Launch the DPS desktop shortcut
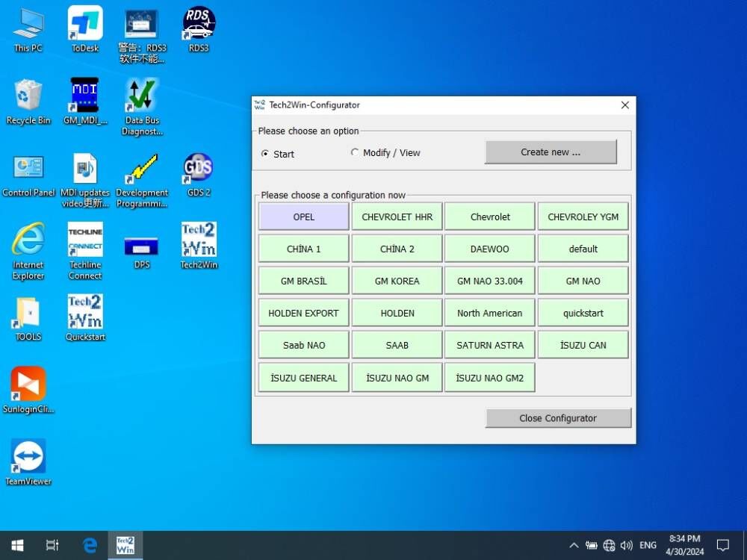 141,252
